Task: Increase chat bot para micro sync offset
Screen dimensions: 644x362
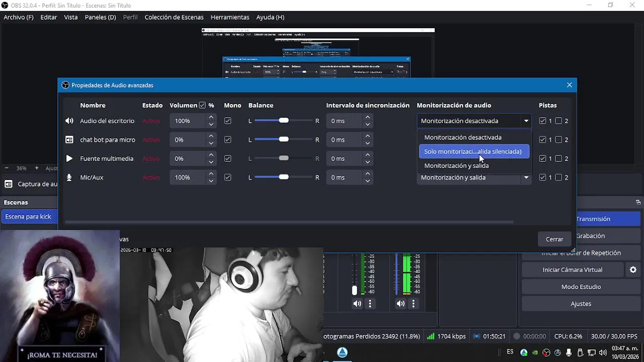Action: pyautogui.click(x=368, y=136)
